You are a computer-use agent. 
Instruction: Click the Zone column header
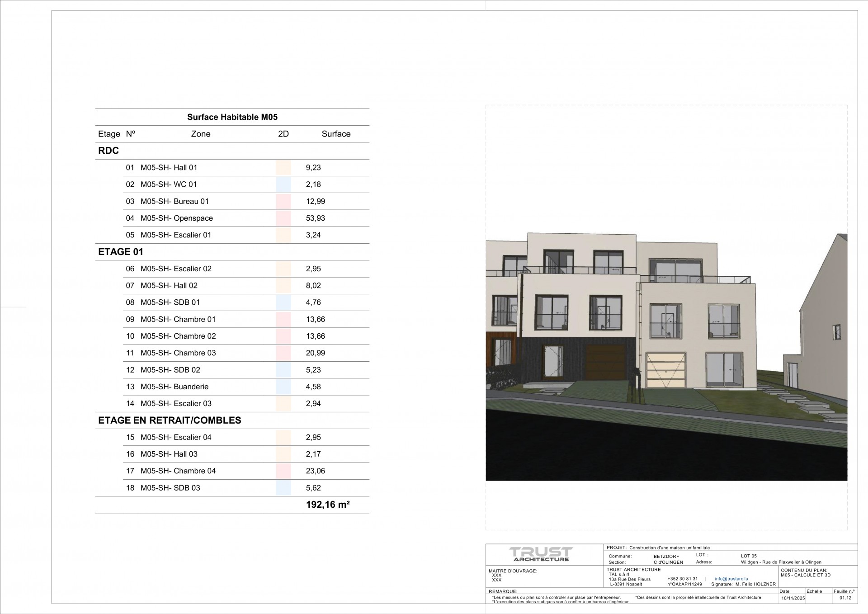coord(201,134)
